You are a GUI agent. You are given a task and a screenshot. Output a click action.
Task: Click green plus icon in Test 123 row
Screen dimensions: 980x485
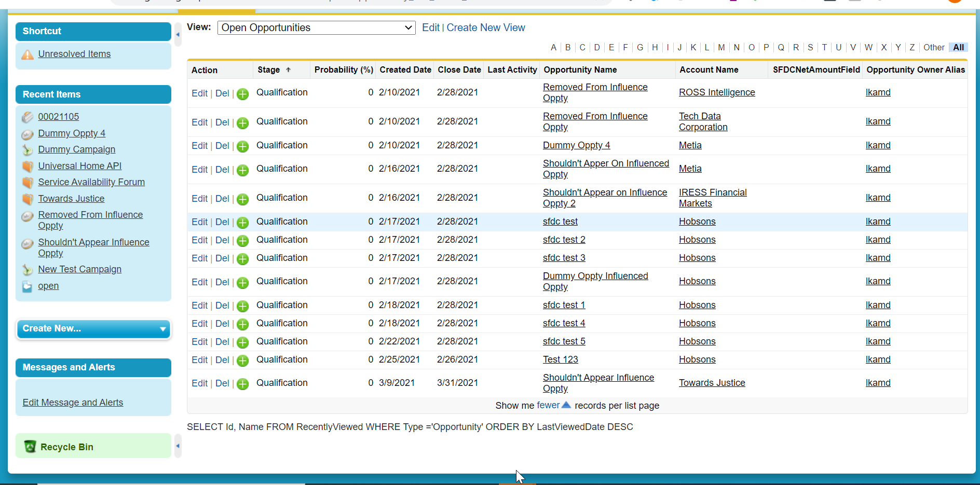pos(242,361)
